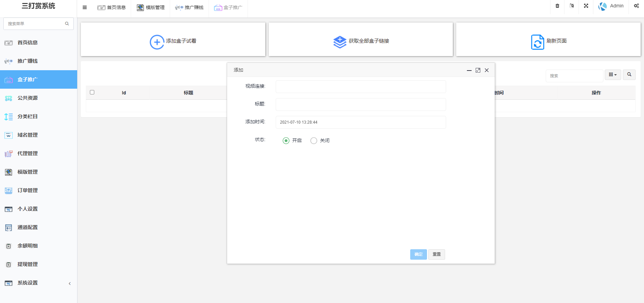
Task: Open the settings gear in the top bar
Action: point(636,6)
